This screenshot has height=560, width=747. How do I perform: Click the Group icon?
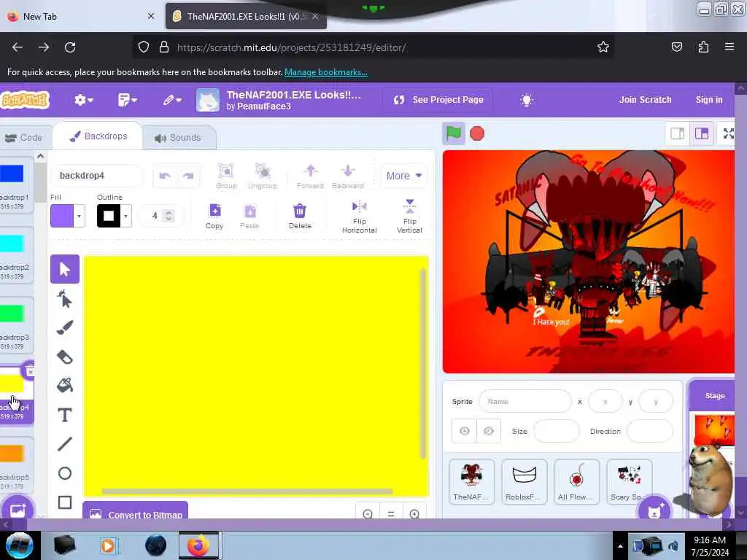pyautogui.click(x=226, y=176)
